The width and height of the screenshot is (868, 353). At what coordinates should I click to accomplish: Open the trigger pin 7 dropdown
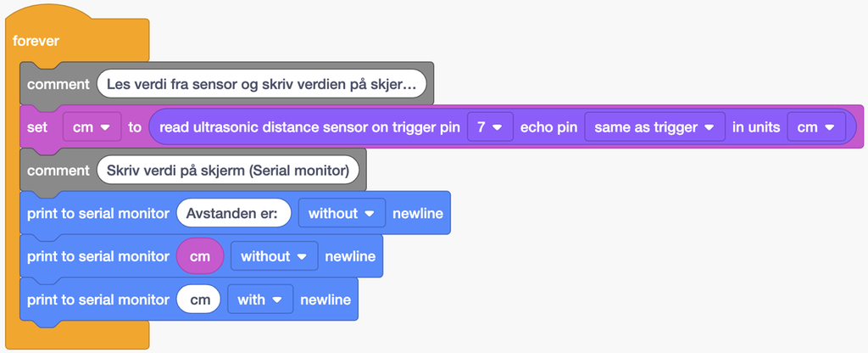coord(490,127)
